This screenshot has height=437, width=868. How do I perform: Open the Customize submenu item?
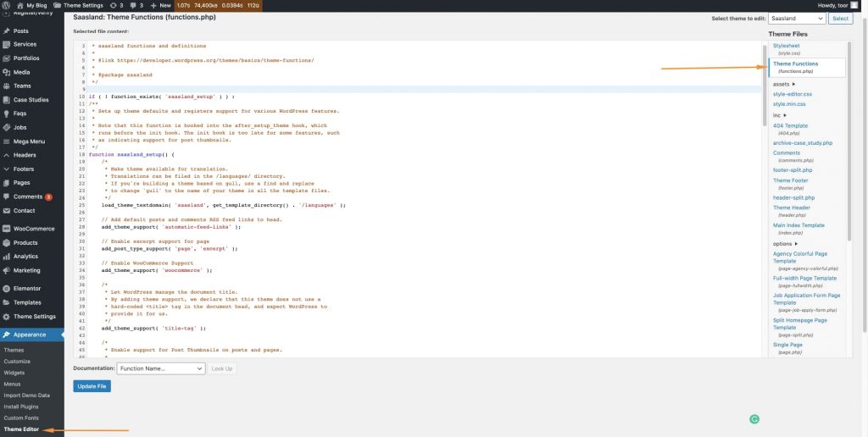point(17,362)
